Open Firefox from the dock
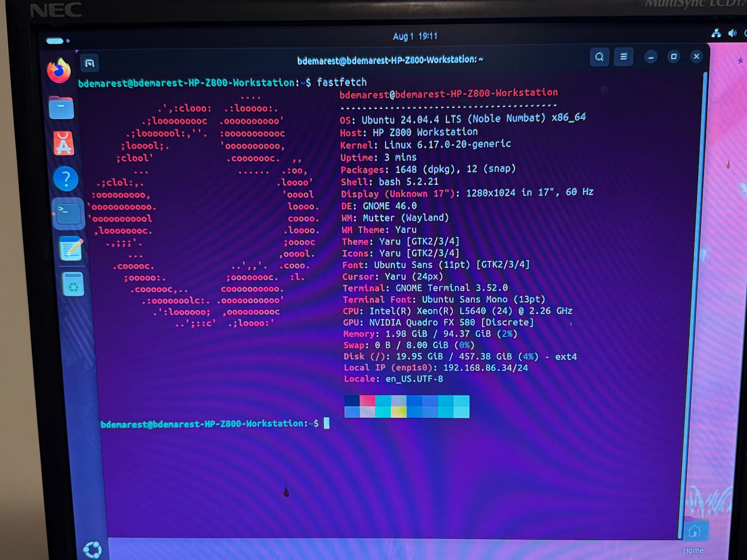The width and height of the screenshot is (747, 560). 59,70
